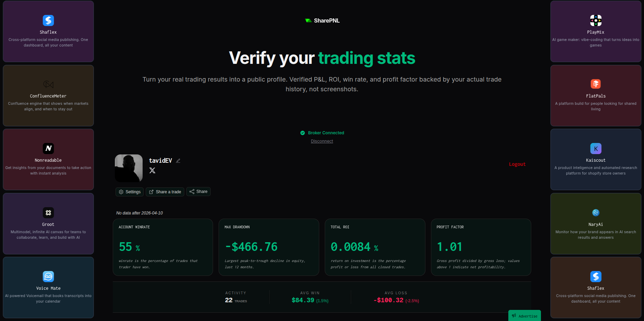Image resolution: width=644 pixels, height=321 pixels.
Task: Open the ConfluenceMeter ad card description
Action: [x=48, y=106]
